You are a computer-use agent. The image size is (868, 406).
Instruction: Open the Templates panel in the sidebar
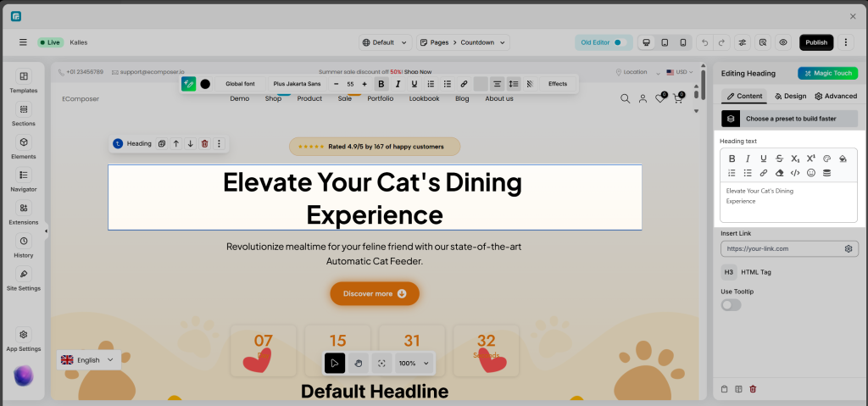23,81
